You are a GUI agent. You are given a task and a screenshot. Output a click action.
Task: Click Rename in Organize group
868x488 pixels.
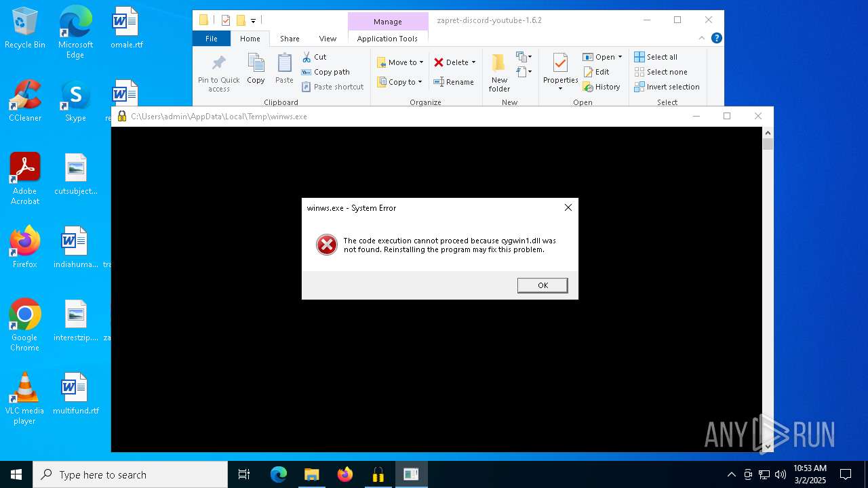(454, 82)
